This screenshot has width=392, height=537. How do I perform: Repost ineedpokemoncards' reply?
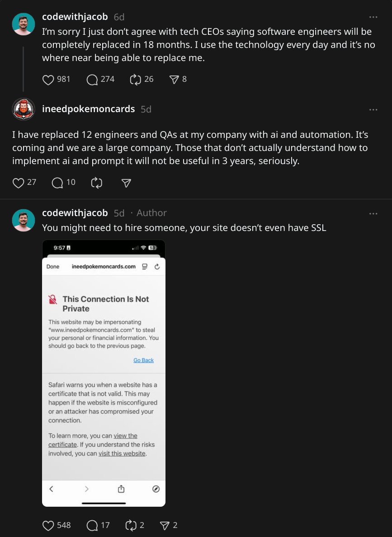[97, 183]
